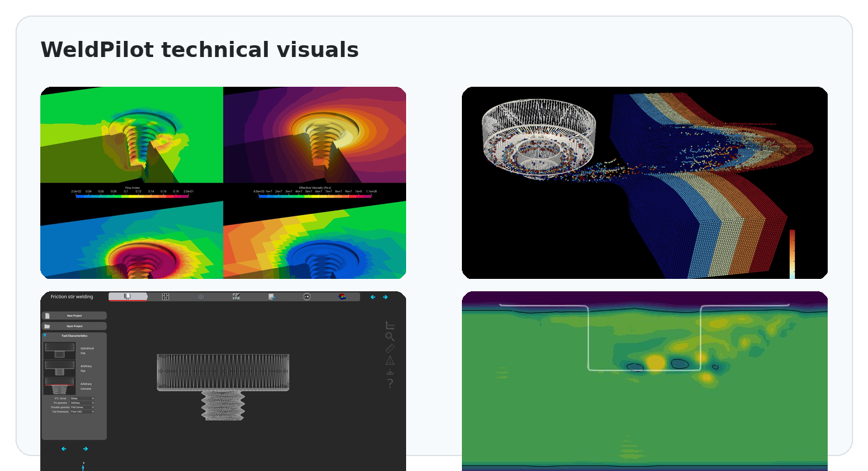Screen dimensions: 868x471
Task: Open the mesh cube step icon
Action: pos(201,297)
